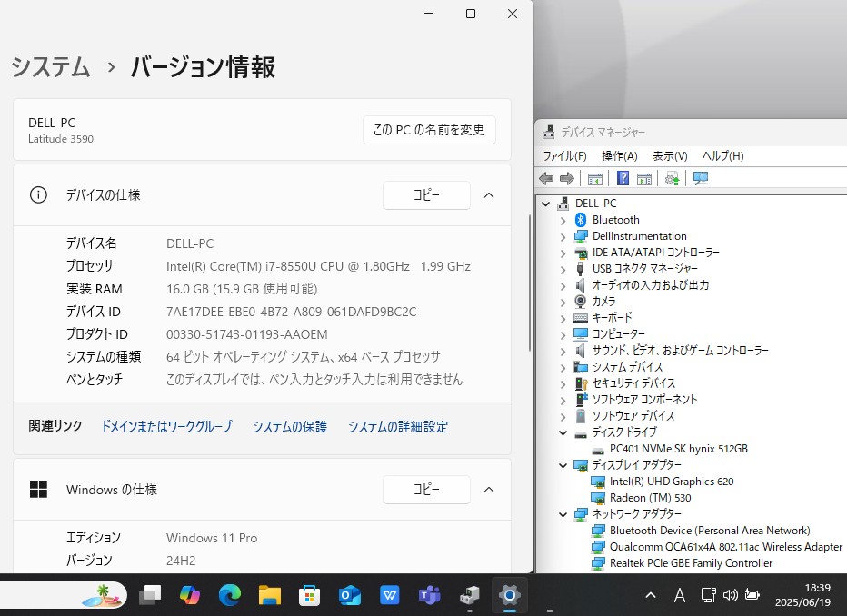Click the Task View taskbar icon
Image resolution: width=847 pixels, height=616 pixels.
[150, 595]
